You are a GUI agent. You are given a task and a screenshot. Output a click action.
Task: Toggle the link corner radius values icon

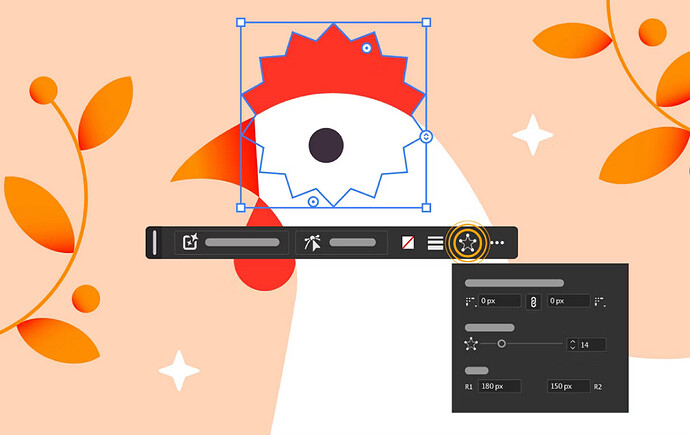[x=533, y=302]
